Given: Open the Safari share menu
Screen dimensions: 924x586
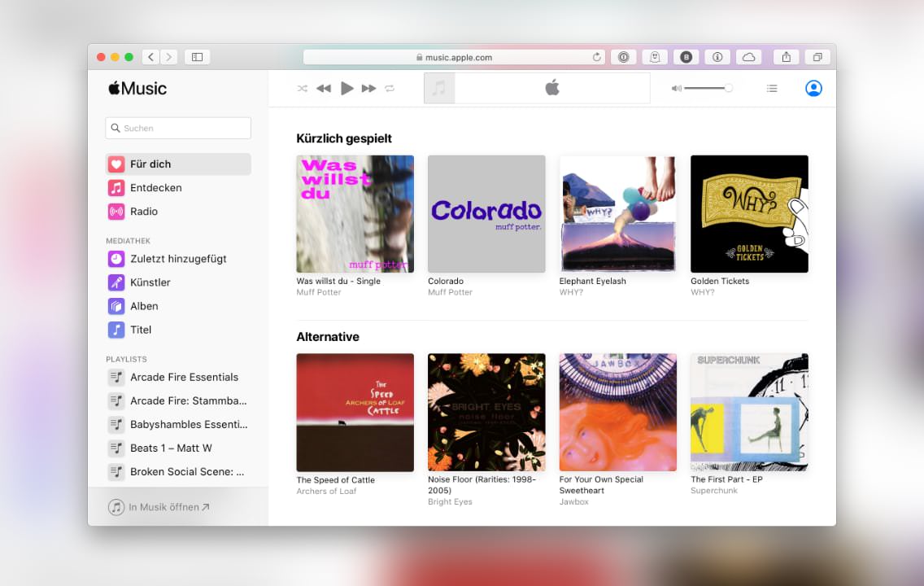Looking at the screenshot, I should [x=786, y=57].
